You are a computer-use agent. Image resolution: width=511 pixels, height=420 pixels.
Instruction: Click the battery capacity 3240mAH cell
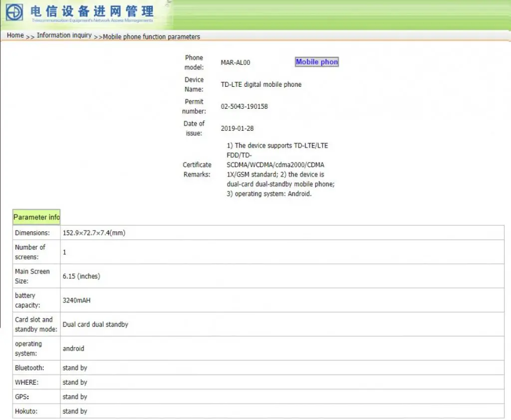click(x=282, y=300)
